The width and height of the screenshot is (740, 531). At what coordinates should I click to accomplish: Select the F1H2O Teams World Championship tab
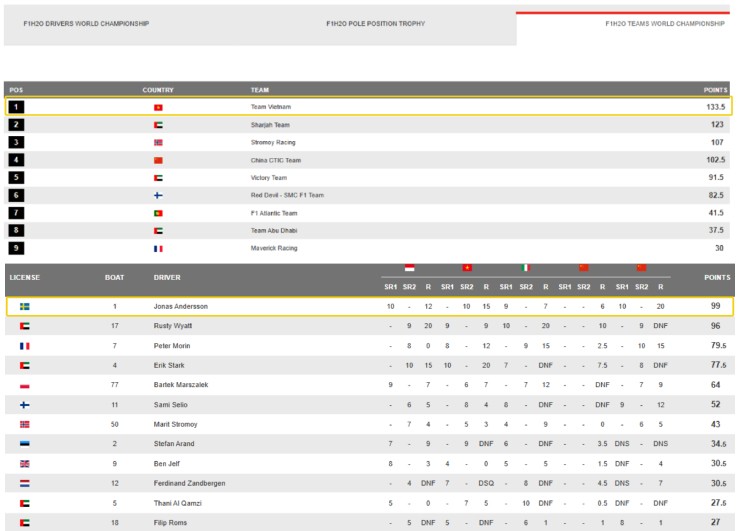coord(664,24)
